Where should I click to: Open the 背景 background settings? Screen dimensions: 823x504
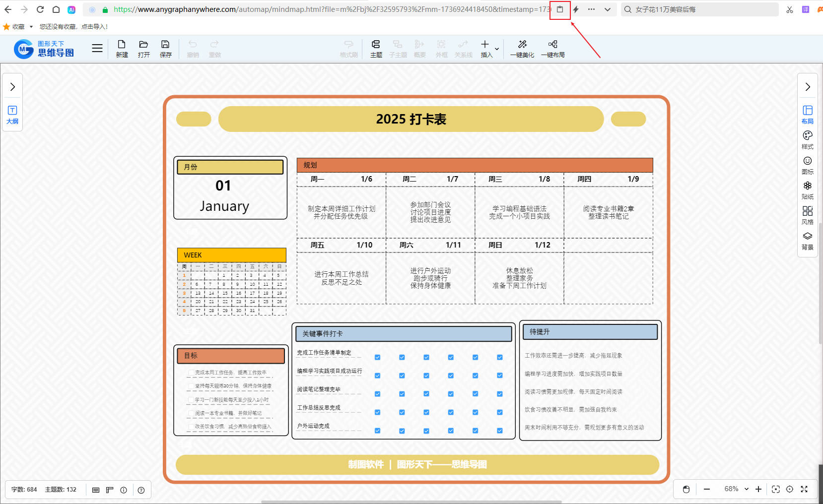[x=808, y=240]
